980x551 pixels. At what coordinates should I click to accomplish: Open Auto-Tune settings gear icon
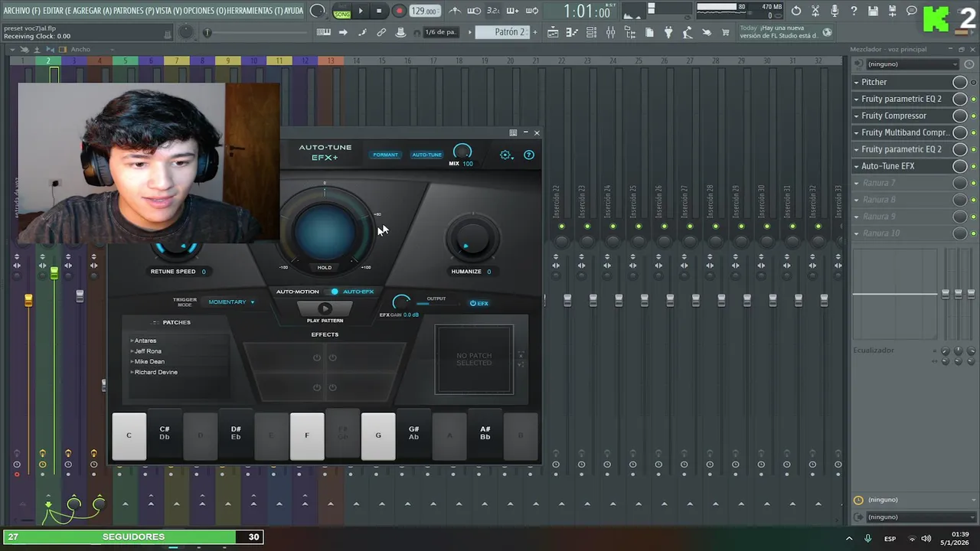click(505, 155)
